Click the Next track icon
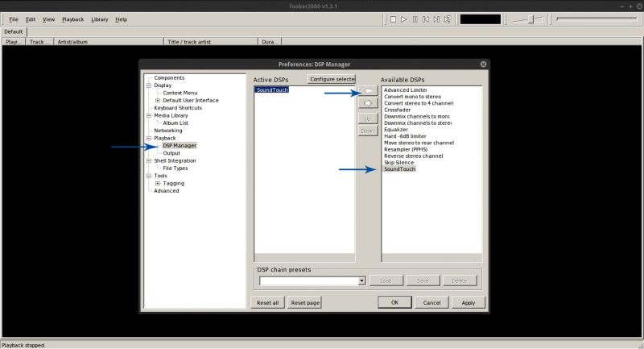 (436, 19)
